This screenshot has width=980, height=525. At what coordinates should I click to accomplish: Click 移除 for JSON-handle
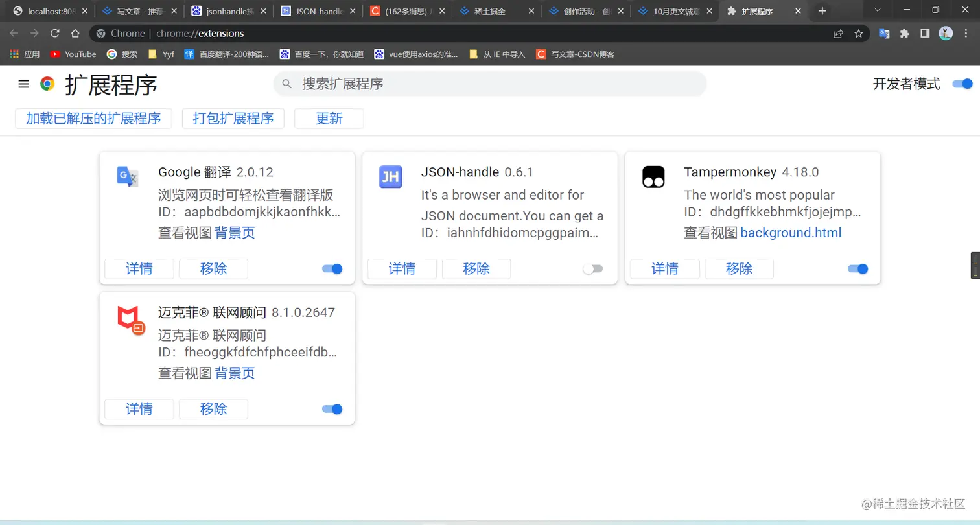tap(476, 269)
